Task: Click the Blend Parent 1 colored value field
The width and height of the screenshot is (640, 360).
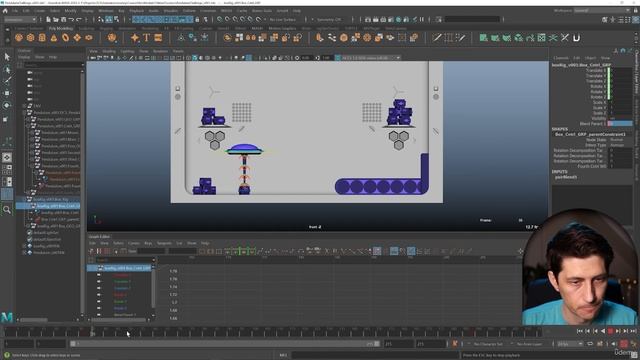Action: (620, 124)
